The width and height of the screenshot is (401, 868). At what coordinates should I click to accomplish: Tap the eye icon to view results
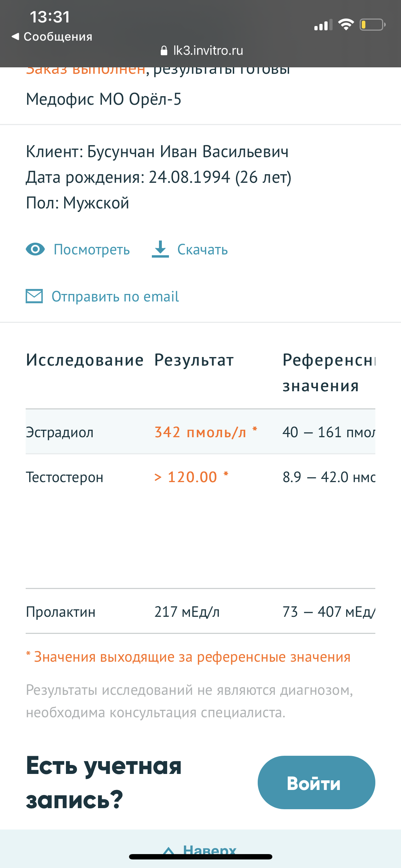pos(35,249)
